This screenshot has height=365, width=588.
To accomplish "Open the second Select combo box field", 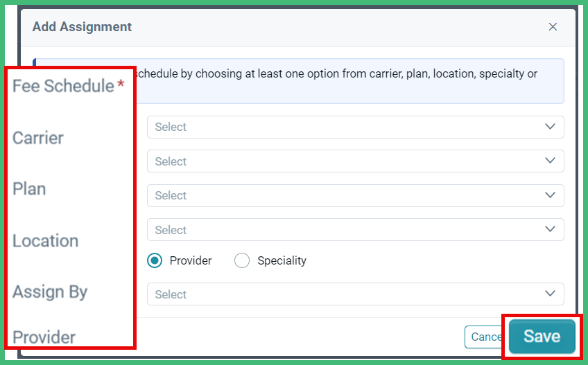I will coord(355,161).
